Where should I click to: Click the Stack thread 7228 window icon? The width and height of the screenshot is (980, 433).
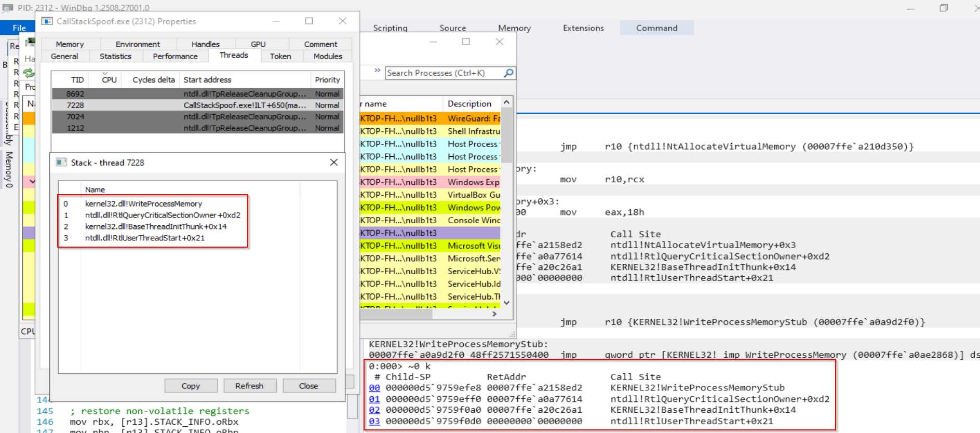[x=61, y=163]
